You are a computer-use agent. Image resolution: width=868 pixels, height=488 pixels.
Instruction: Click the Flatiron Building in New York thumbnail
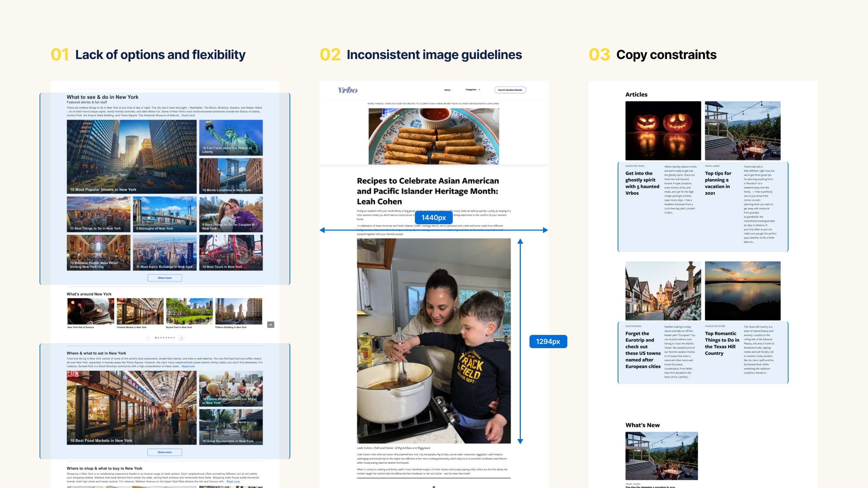point(239,311)
